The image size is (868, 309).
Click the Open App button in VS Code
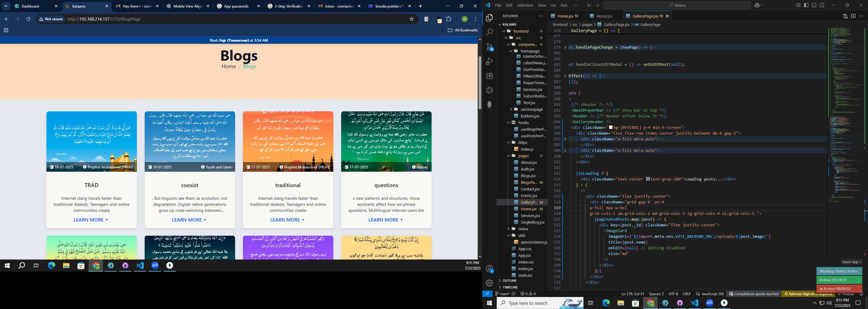click(x=851, y=262)
